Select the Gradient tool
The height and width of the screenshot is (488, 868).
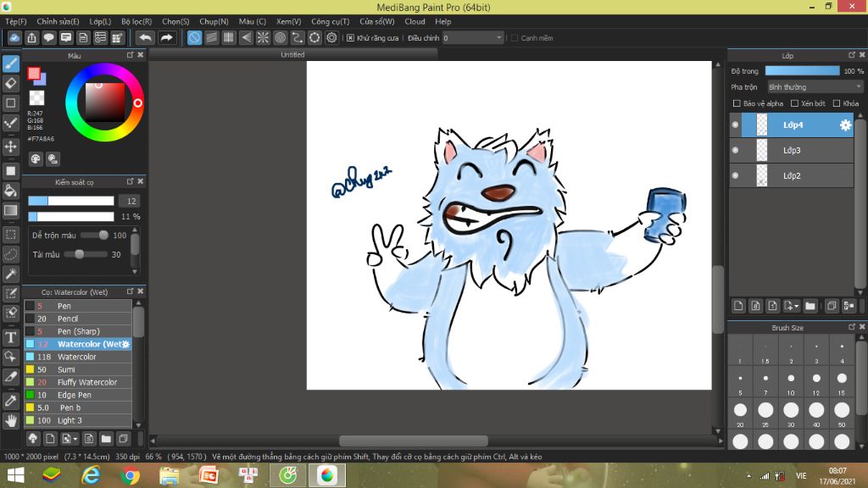[10, 210]
